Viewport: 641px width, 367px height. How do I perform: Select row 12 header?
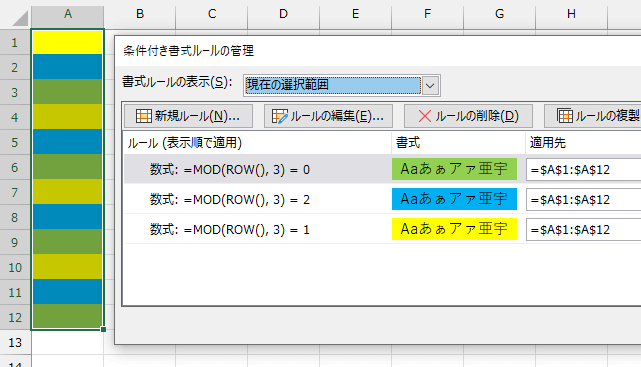click(15, 317)
